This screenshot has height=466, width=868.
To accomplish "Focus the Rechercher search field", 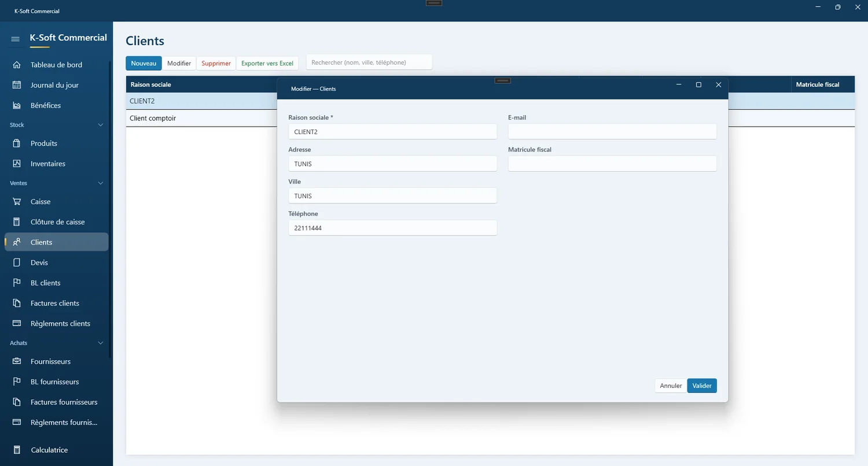I will pos(369,62).
